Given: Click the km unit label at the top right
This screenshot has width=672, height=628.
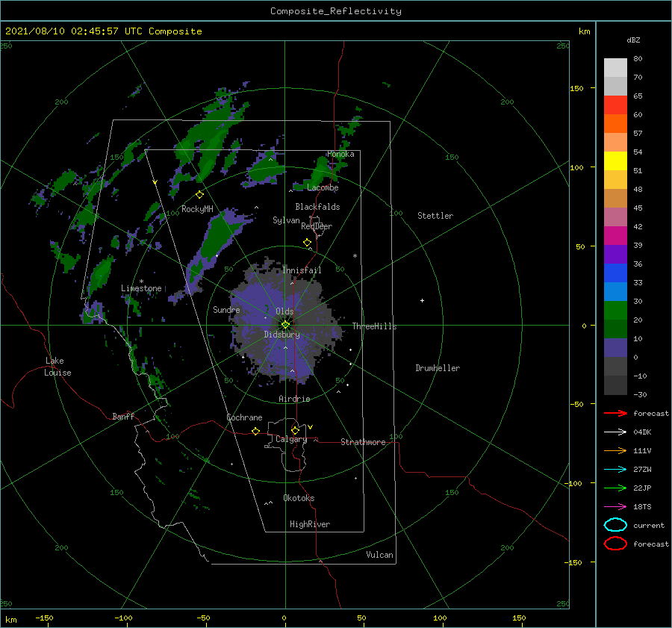Looking at the screenshot, I should point(584,31).
